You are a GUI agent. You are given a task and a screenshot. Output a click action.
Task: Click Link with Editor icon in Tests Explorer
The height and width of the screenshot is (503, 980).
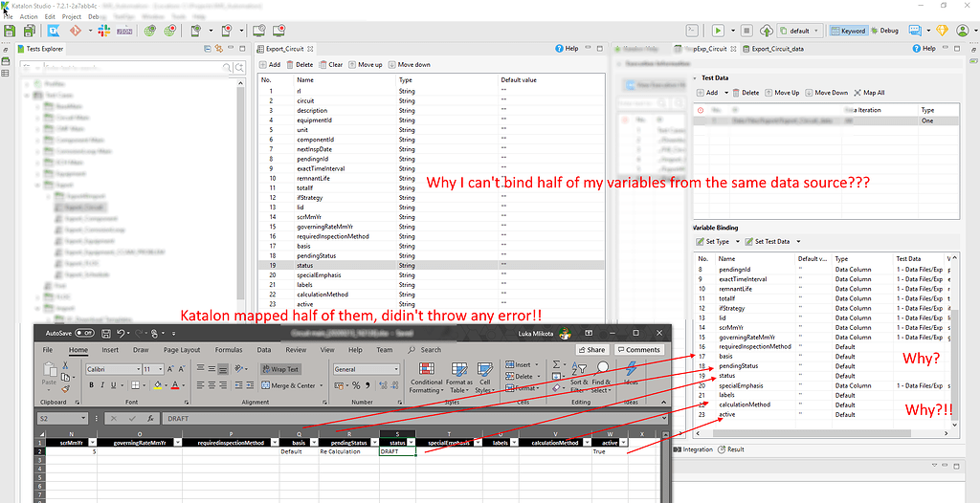point(219,49)
